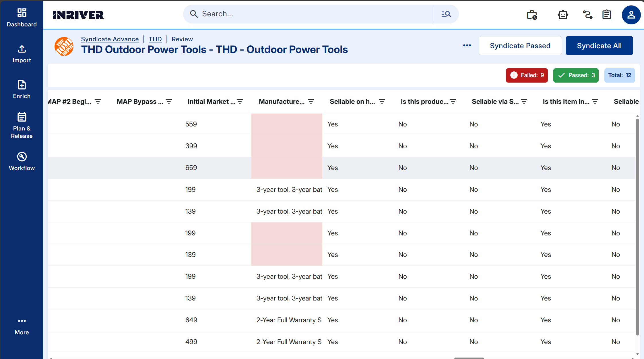This screenshot has width=644, height=359.
Task: Open filter for MAP Bypass column
Action: (x=169, y=102)
